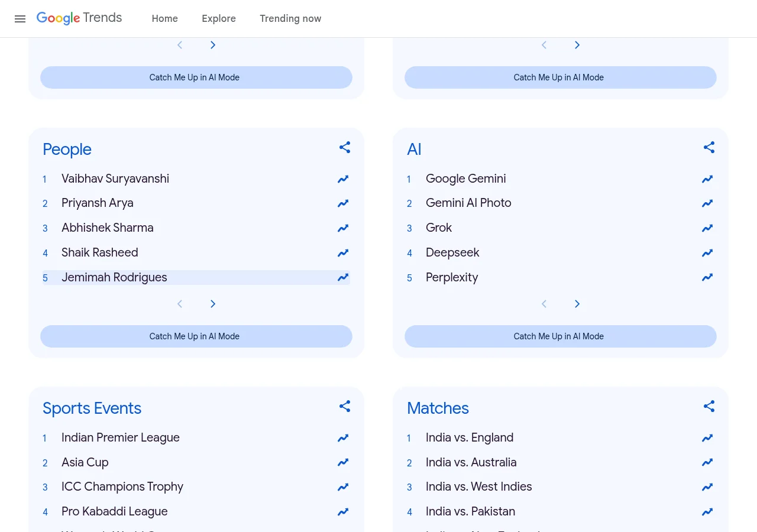Click trending icon for Abhishek Sharma
Viewport: 757px width, 532px height.
tap(343, 228)
